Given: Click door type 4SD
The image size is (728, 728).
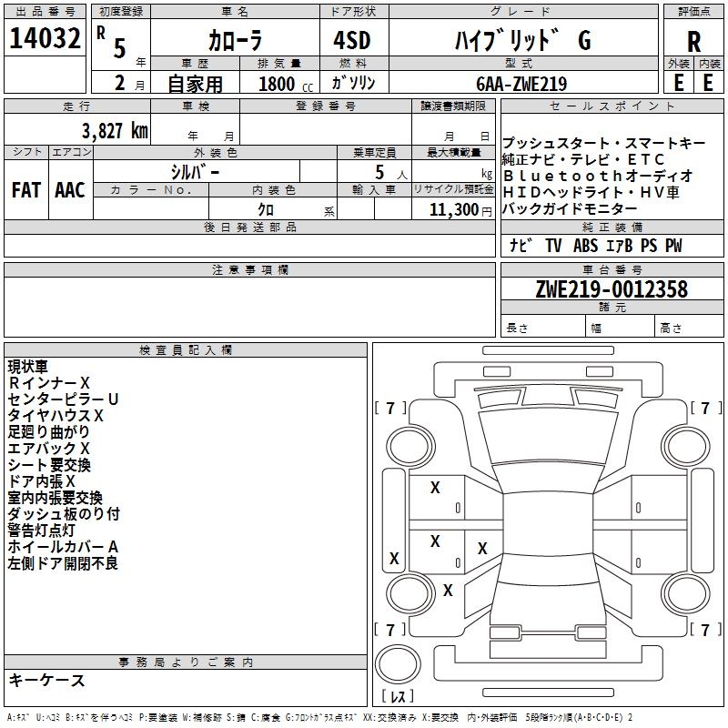Looking at the screenshot, I should click(352, 40).
